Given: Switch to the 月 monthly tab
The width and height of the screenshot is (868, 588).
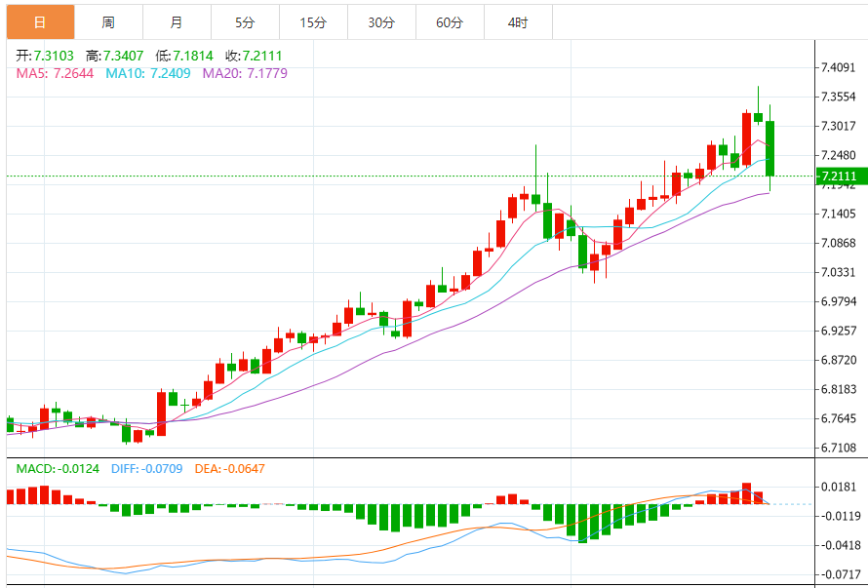Looking at the screenshot, I should coord(177,22).
